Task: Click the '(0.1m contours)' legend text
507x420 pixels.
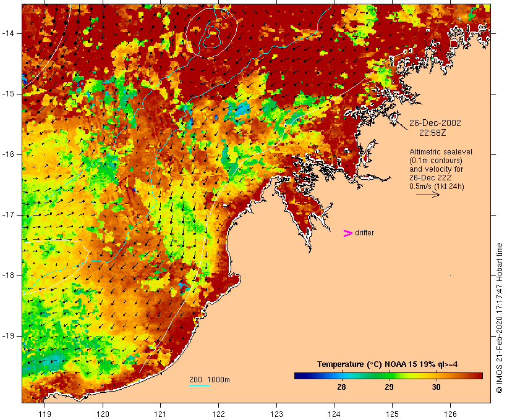Action: click(435, 161)
